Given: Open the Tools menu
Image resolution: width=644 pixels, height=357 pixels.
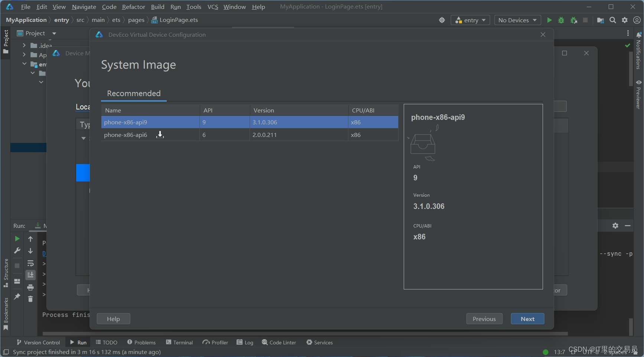Looking at the screenshot, I should tap(194, 7).
